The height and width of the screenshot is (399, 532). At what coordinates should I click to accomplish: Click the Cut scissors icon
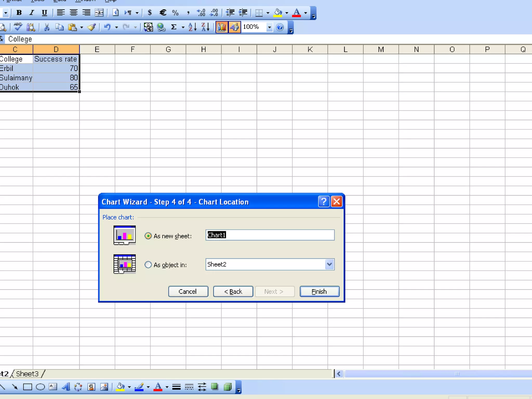(x=47, y=27)
